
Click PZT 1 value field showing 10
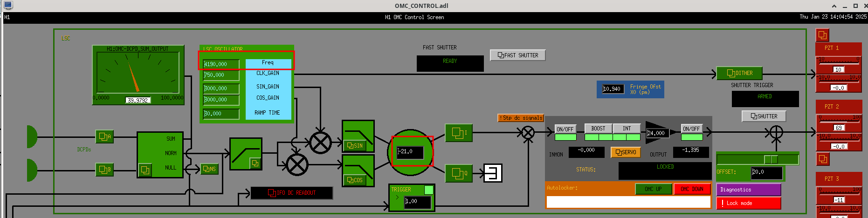(x=838, y=69)
